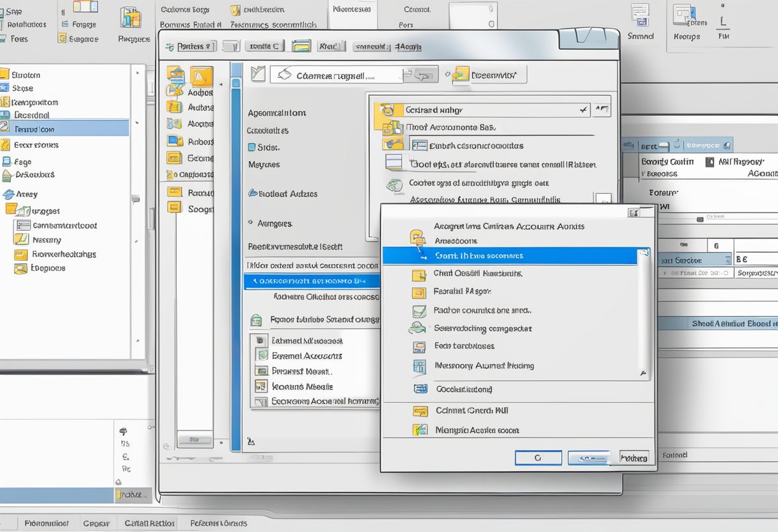Select the calculator icon near the bottom popup entry

(x=421, y=389)
